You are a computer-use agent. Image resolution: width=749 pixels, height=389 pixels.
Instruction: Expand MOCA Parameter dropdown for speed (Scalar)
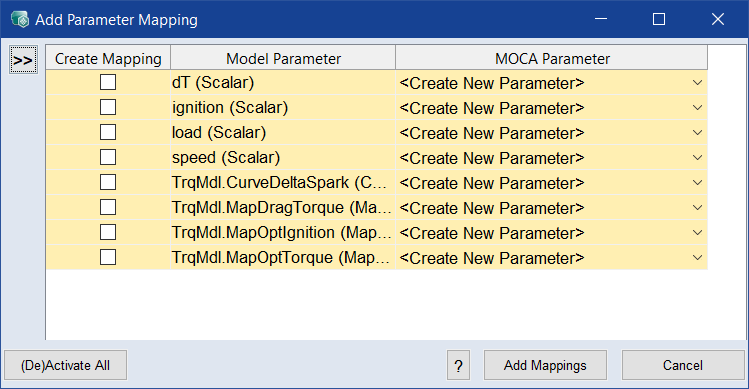[697, 158]
